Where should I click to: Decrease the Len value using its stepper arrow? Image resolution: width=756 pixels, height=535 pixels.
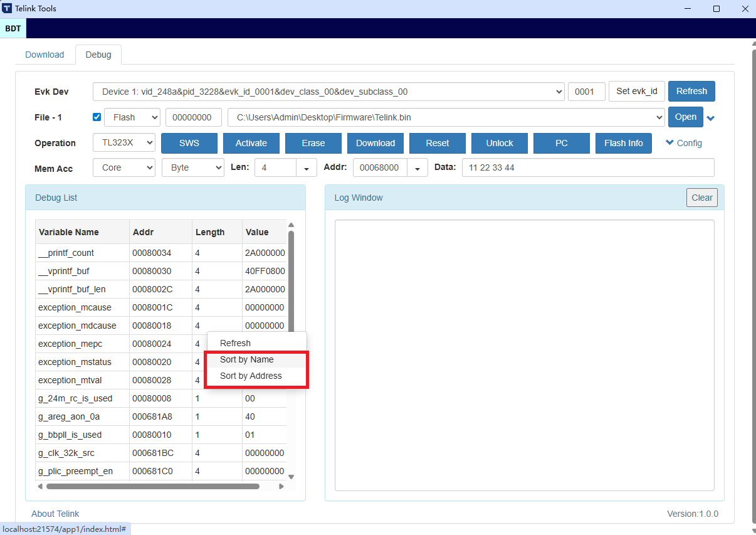[305, 167]
